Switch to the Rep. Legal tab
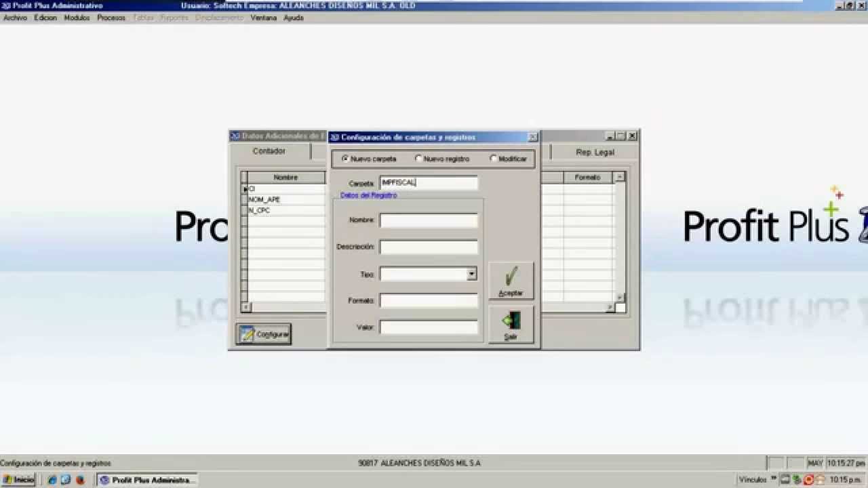 coord(595,152)
